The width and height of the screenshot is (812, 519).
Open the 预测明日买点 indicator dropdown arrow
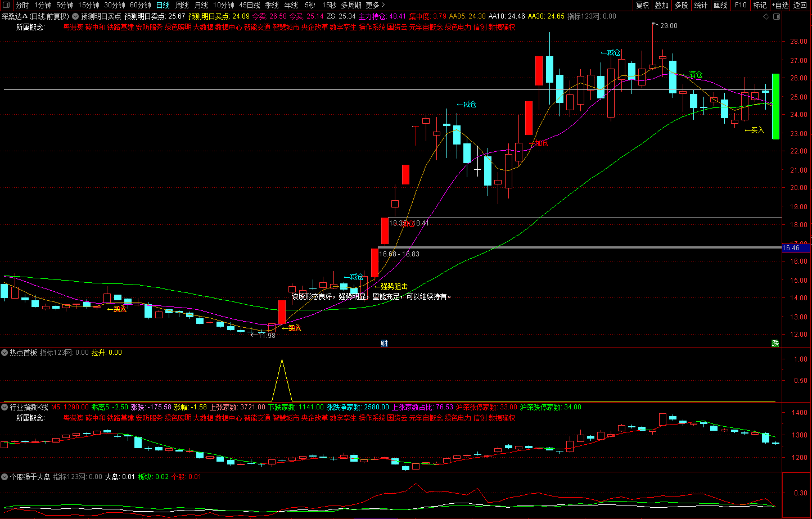[x=75, y=16]
